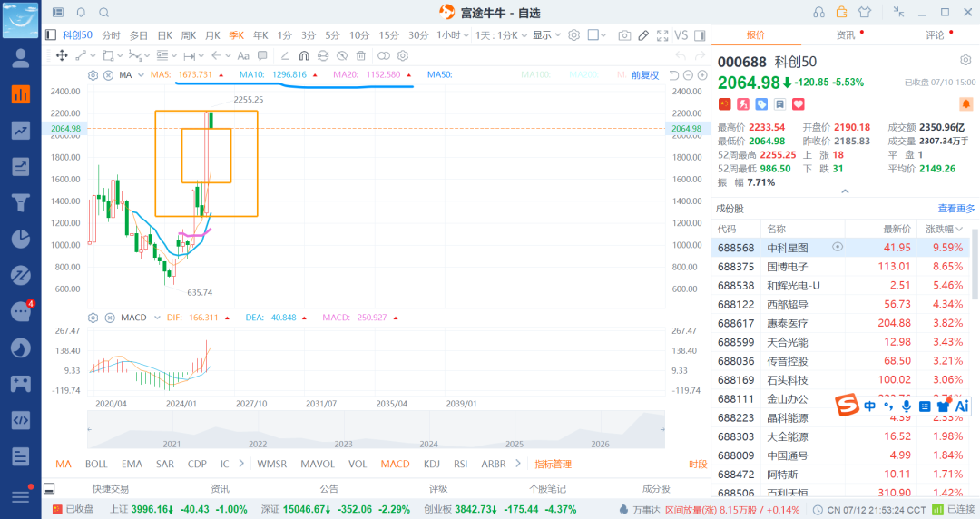Open 指标管理 indicator management
Screen dimensions: 980x519
[554, 464]
